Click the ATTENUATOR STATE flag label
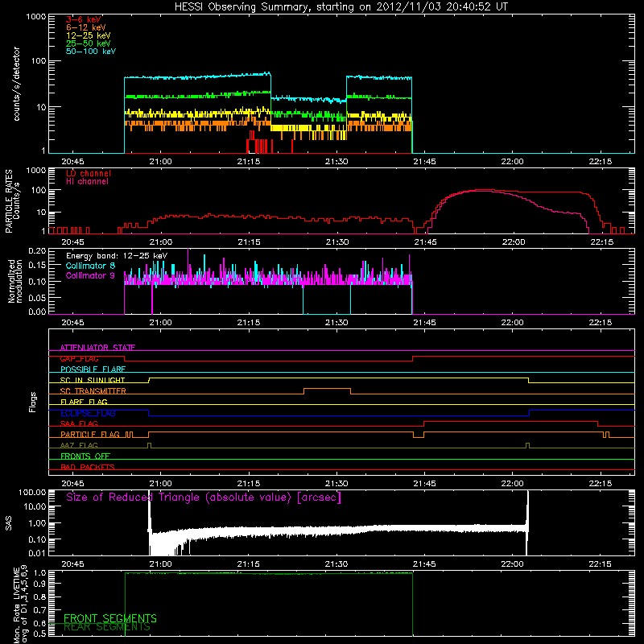 (x=97, y=348)
